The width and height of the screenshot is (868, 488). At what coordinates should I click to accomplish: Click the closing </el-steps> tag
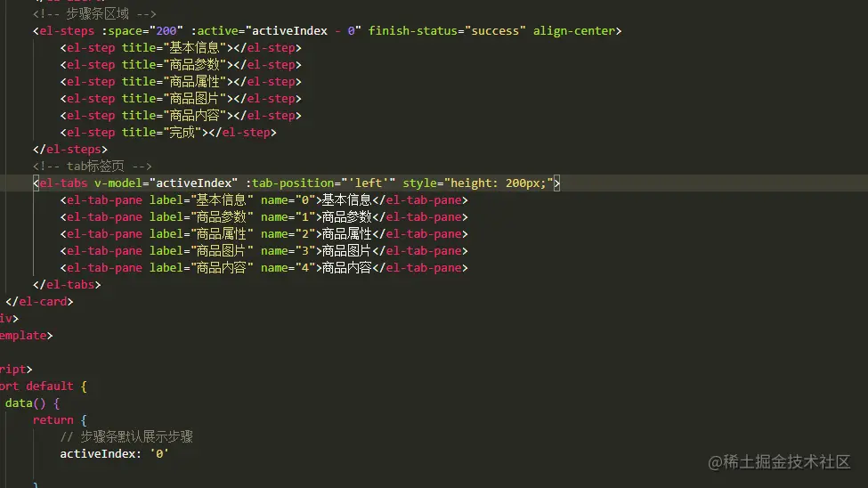coord(70,150)
